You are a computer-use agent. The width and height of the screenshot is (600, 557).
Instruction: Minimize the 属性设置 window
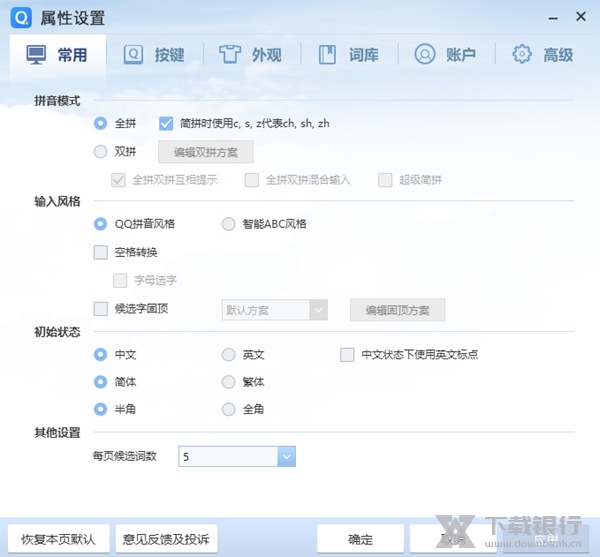pyautogui.click(x=553, y=17)
